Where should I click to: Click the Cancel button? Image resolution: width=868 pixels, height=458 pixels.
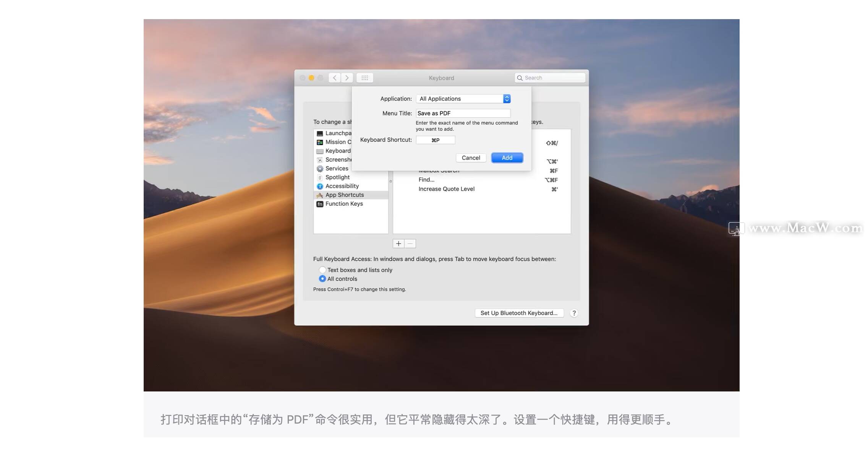coord(471,158)
